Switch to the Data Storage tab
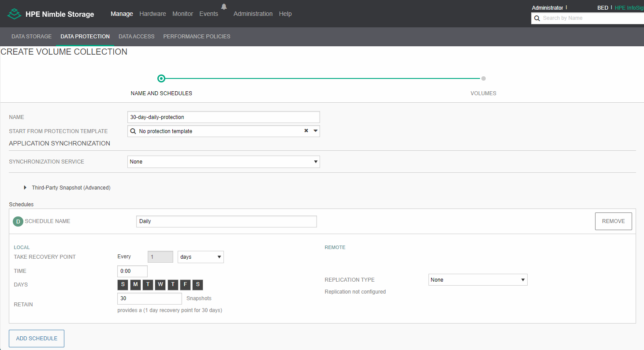 pos(32,37)
